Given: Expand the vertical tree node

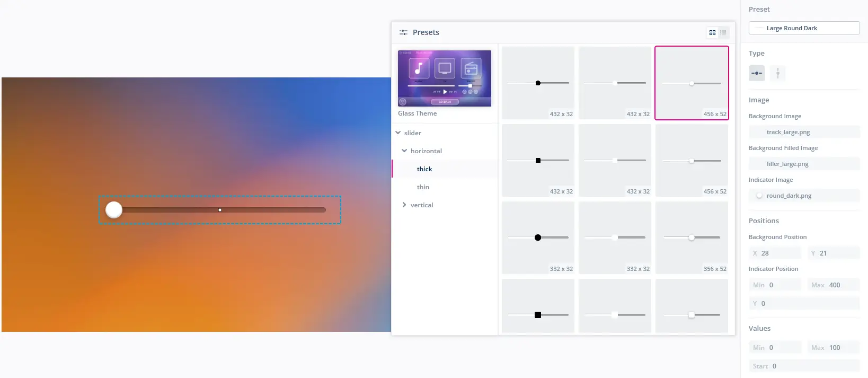Looking at the screenshot, I should click(405, 205).
